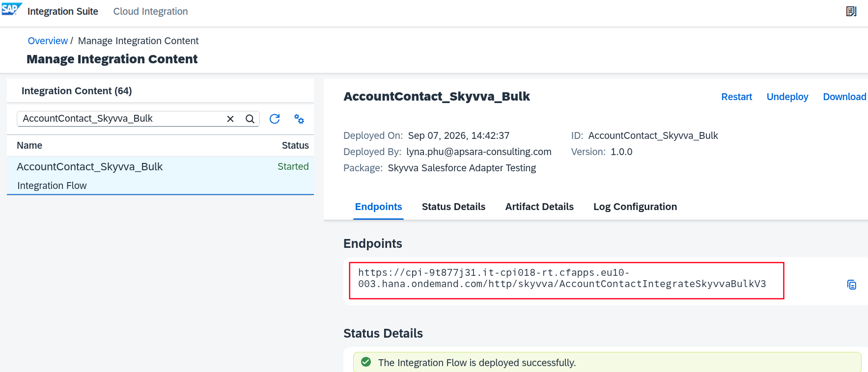Copy the endpoint URL to clipboard
868x372 pixels.
852,285
